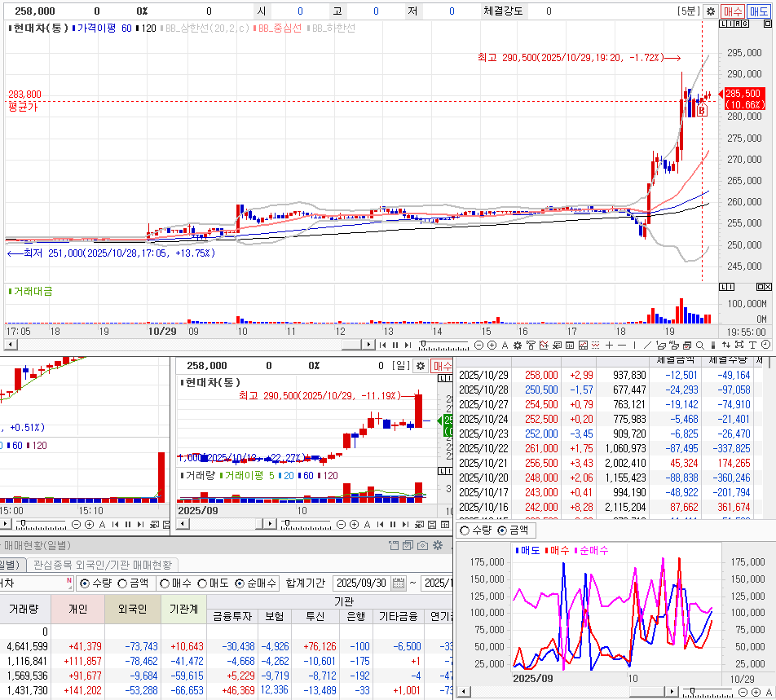This screenshot has width=776, height=700.
Task: Maximize the price pane of main chart
Action: pos(767,24)
